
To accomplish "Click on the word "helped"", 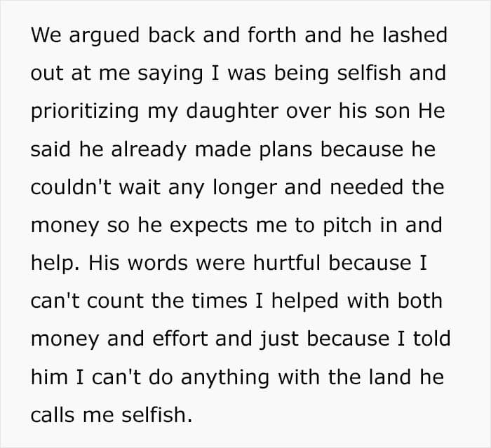I will pos(305,301).
